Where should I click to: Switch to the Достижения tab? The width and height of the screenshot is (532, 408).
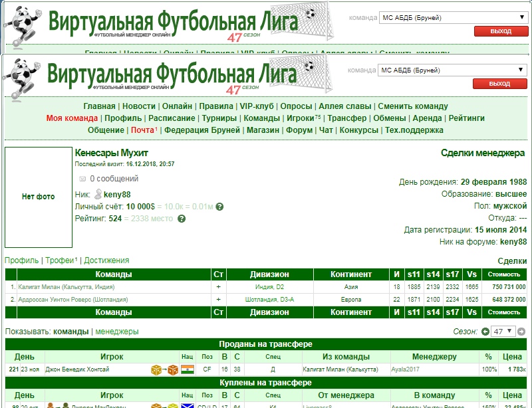click(x=106, y=260)
